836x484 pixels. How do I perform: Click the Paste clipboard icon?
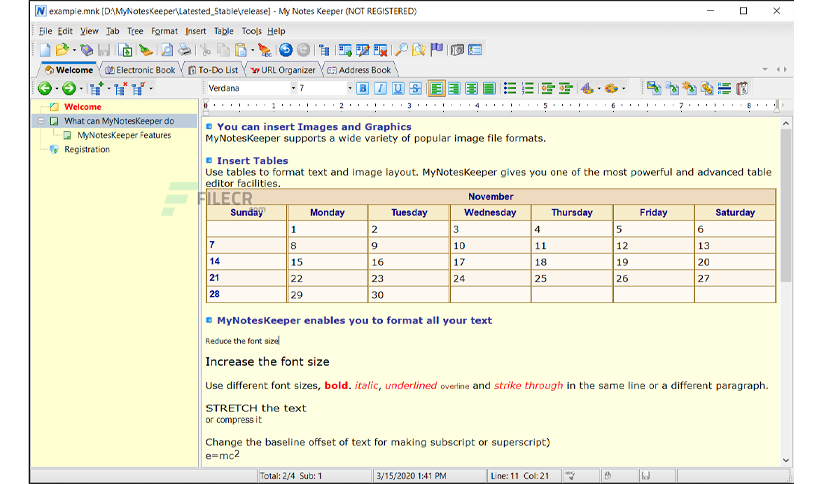click(x=241, y=50)
